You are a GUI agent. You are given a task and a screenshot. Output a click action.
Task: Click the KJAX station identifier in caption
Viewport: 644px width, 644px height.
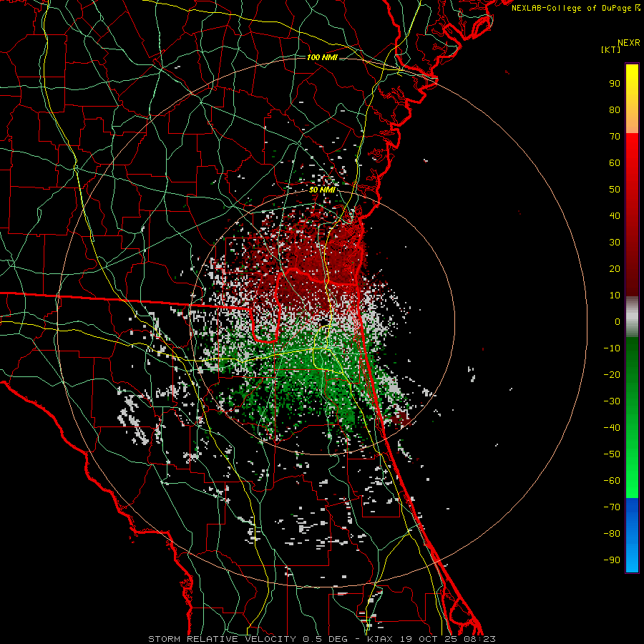[x=379, y=639]
